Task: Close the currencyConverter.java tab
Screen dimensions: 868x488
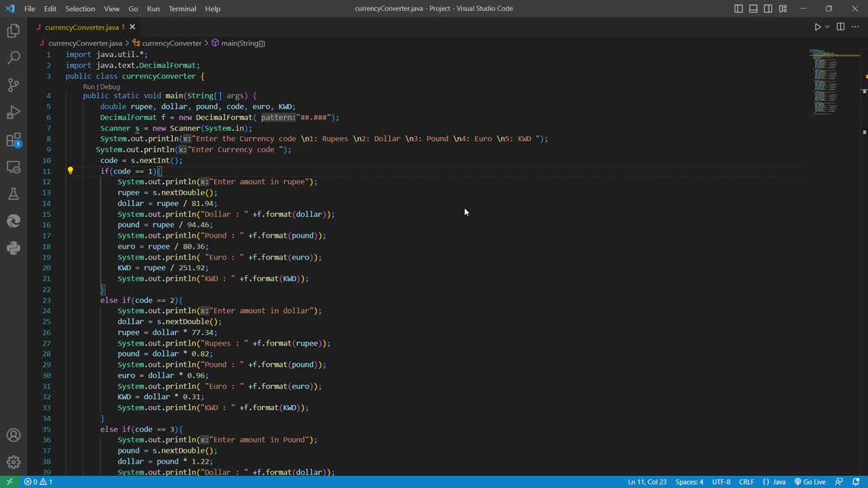Action: [x=132, y=27]
